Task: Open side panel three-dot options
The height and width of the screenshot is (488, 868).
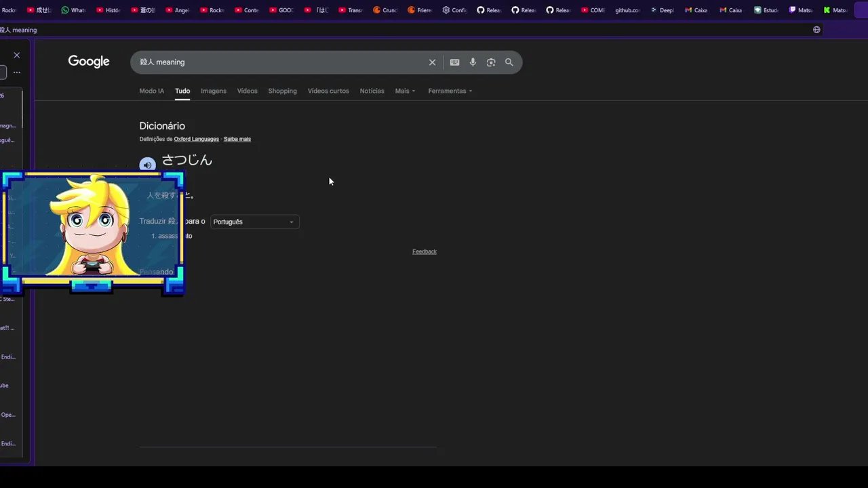Action: pyautogui.click(x=17, y=72)
